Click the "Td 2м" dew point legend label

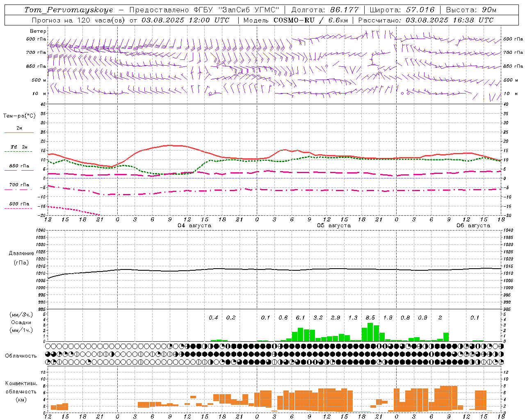[19, 147]
